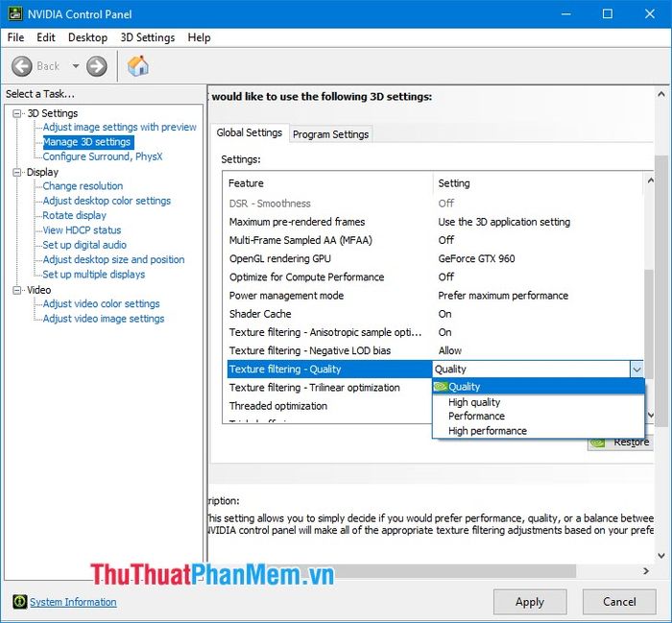Screen dimensions: 672x623
Task: Select the Power management mode row
Action: pyautogui.click(x=433, y=296)
